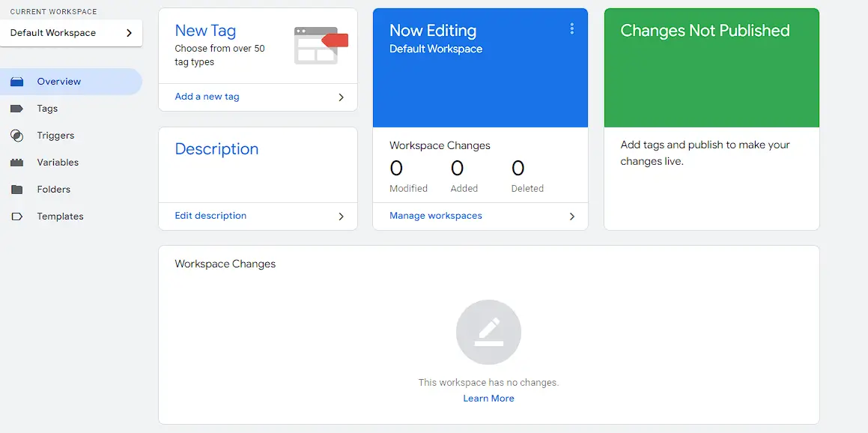Go to the Triggers section

click(71, 136)
